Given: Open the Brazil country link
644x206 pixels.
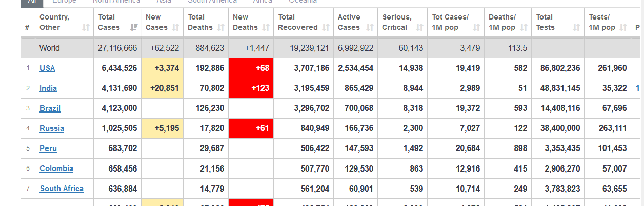Looking at the screenshot, I should pos(50,108).
